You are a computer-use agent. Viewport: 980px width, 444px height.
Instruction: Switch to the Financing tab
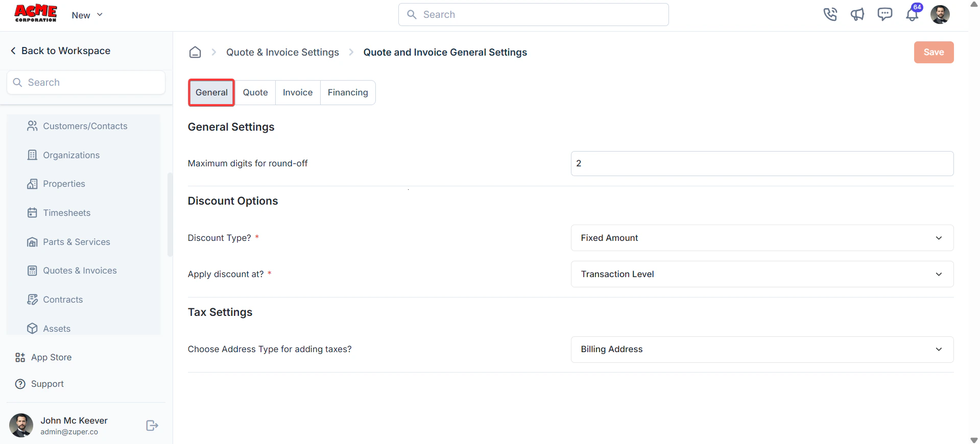coord(348,92)
